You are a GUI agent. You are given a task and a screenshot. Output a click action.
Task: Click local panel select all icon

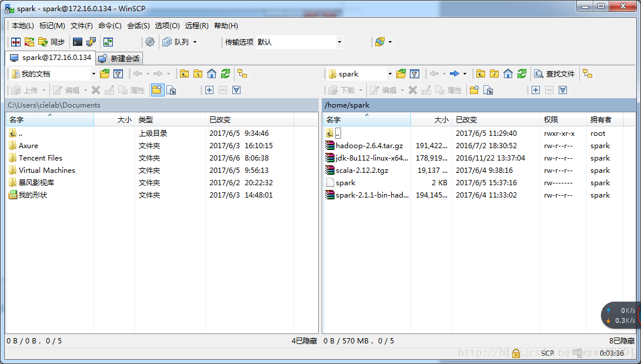pyautogui.click(x=236, y=90)
